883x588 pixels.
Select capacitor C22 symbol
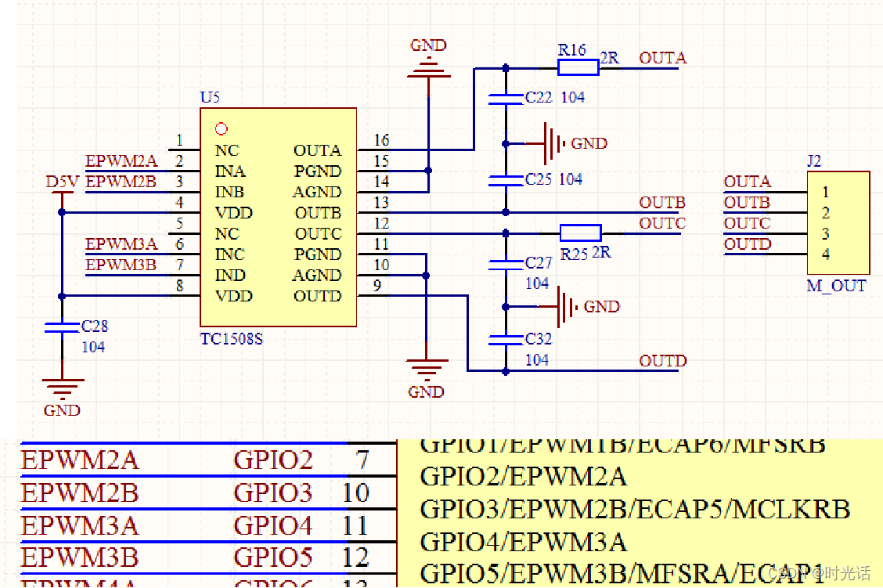pos(506,99)
